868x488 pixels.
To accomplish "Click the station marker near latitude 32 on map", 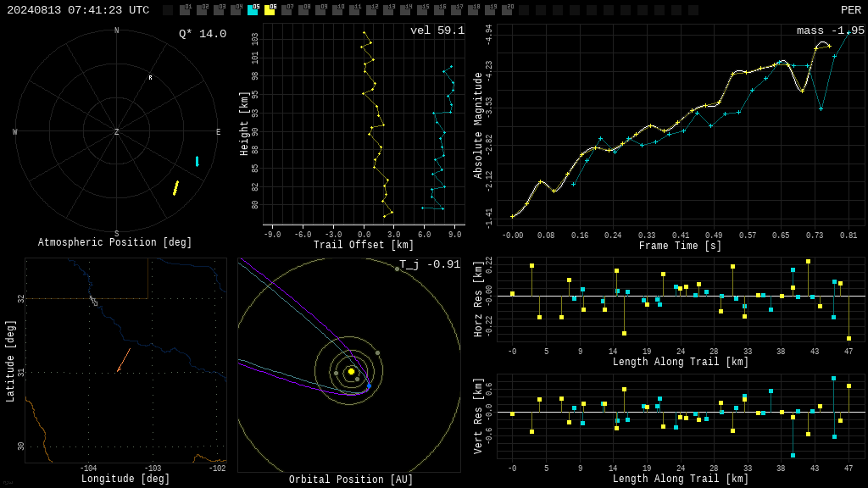I will (93, 301).
